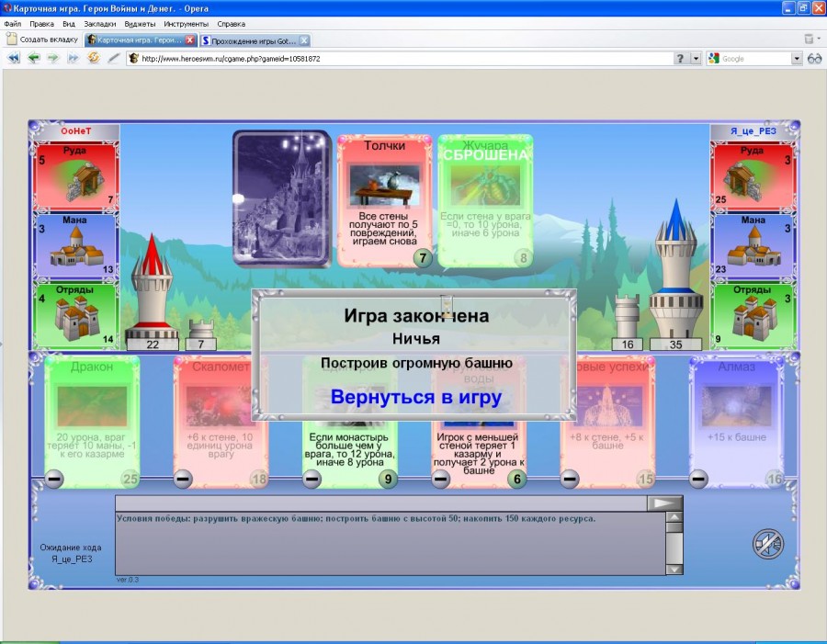
Task: Toggle the sound mute icon
Action: coord(768,544)
